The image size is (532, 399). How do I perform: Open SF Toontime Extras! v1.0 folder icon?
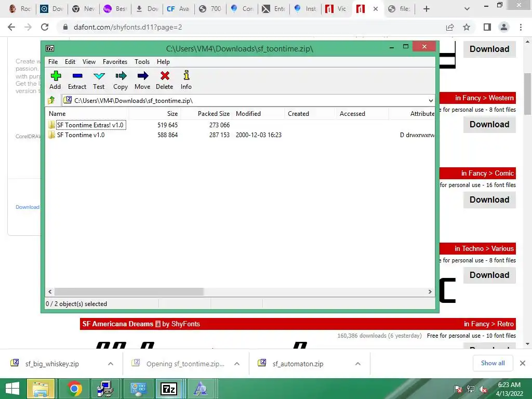51,125
